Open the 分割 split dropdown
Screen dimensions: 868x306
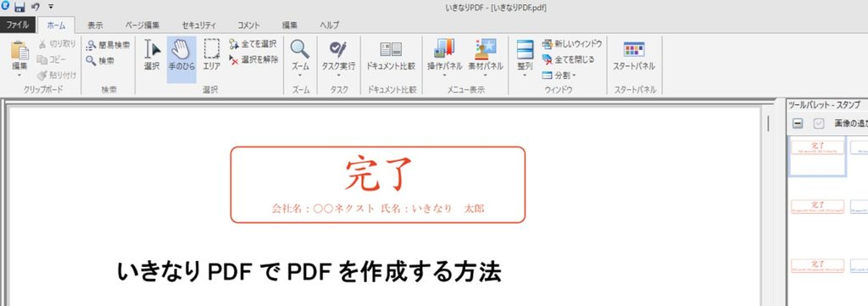point(559,75)
